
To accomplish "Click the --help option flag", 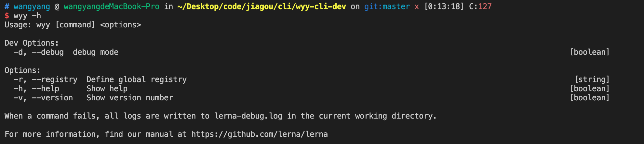I will 46,89.
